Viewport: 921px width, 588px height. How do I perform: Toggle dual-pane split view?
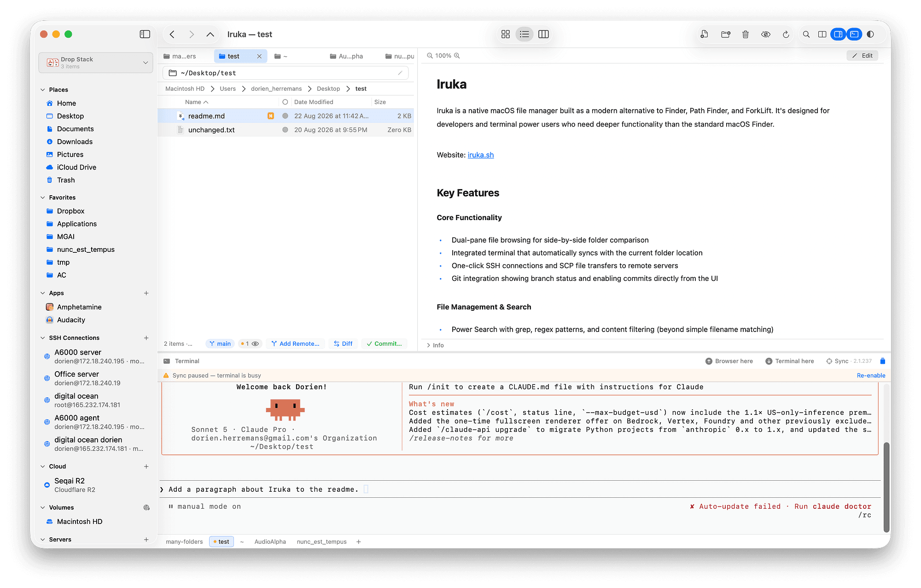[x=822, y=34]
